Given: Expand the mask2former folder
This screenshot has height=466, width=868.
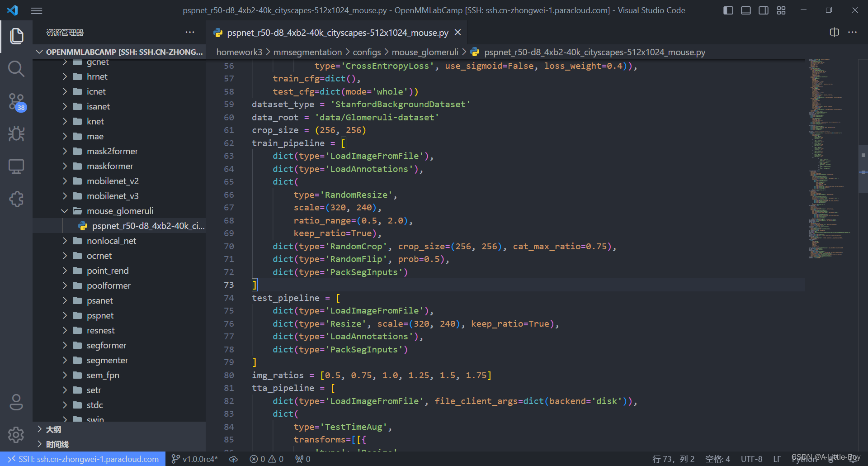Looking at the screenshot, I should click(x=119, y=151).
